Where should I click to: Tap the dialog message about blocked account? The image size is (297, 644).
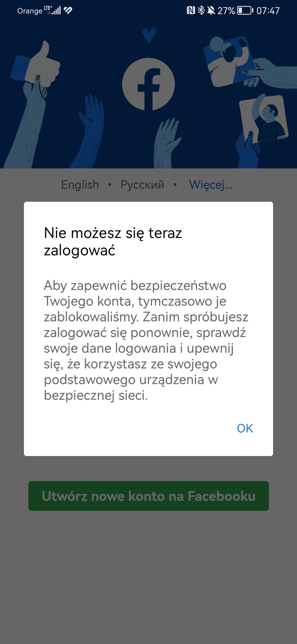point(146,340)
